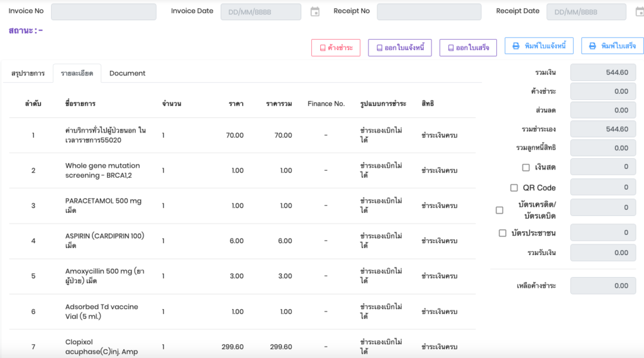Open the Document tab
This screenshot has width=644, height=358.
[x=127, y=73]
